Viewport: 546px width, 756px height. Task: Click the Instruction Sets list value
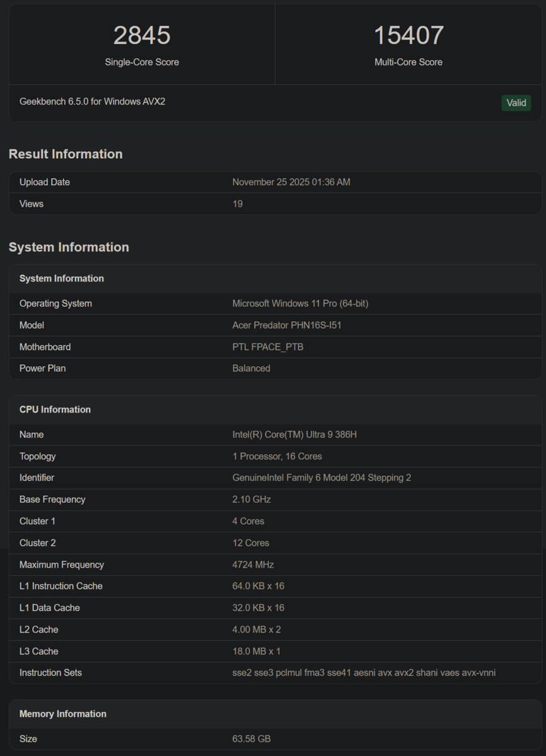(364, 673)
